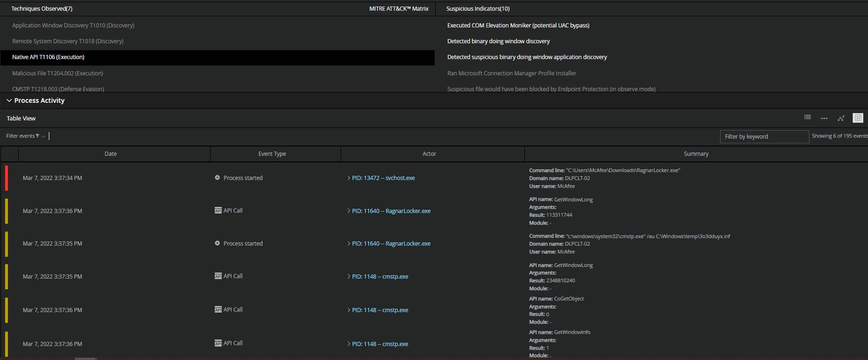Sort by the Summary column header
This screenshot has width=868, height=360.
click(696, 154)
